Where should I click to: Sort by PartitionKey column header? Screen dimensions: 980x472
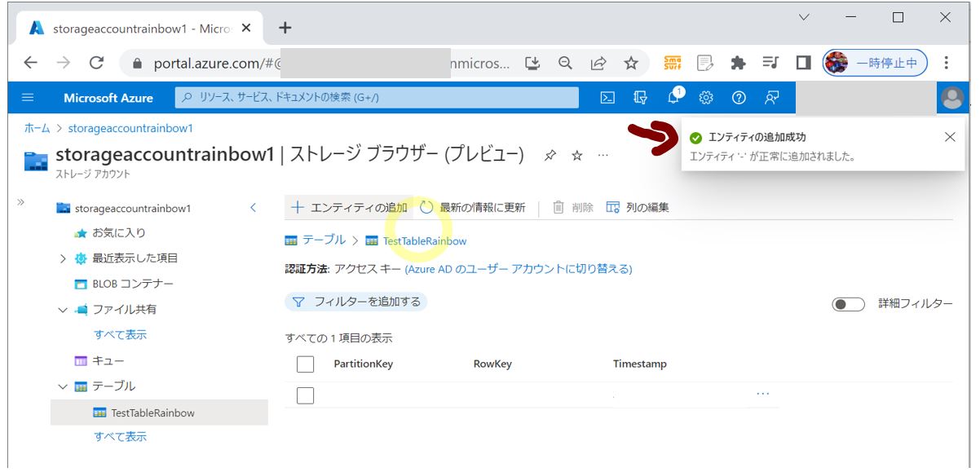click(x=364, y=364)
